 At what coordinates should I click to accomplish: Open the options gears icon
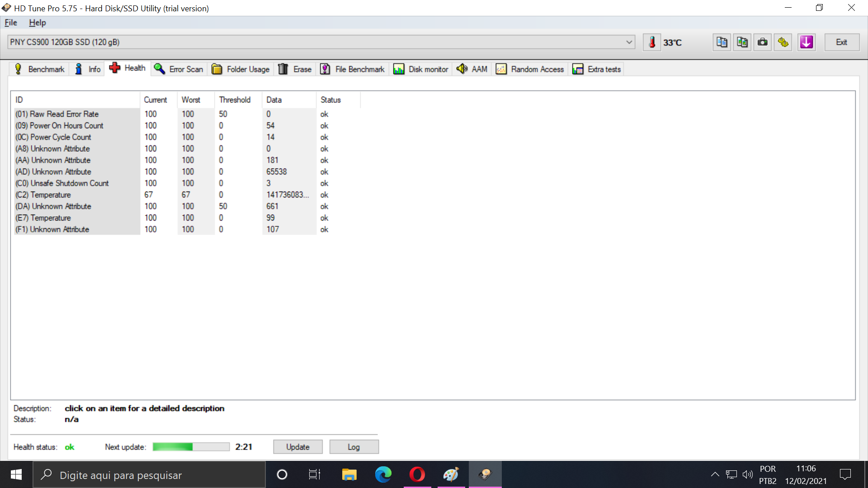(783, 42)
